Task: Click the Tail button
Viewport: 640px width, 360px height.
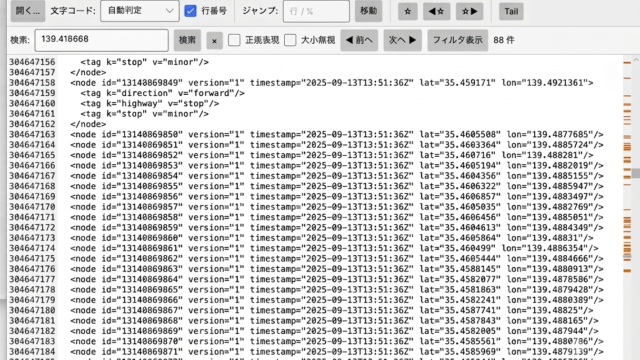Action: point(511,11)
